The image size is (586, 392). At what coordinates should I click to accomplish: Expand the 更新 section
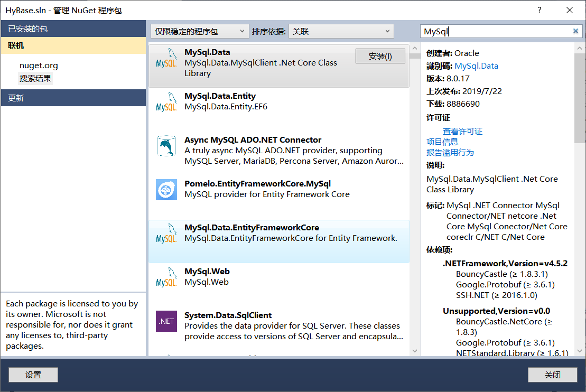[x=73, y=98]
